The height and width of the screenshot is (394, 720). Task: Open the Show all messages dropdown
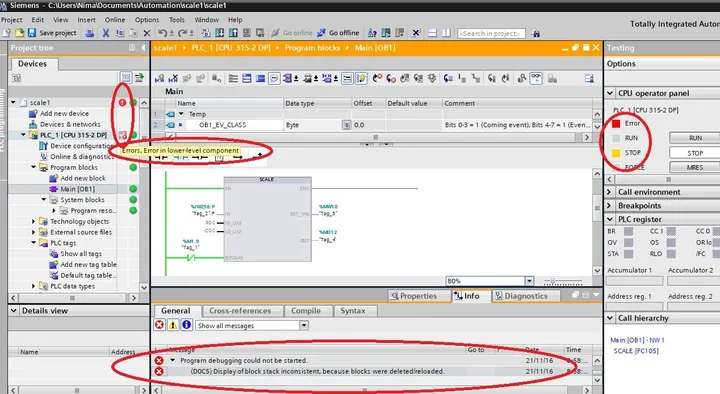tap(252, 325)
